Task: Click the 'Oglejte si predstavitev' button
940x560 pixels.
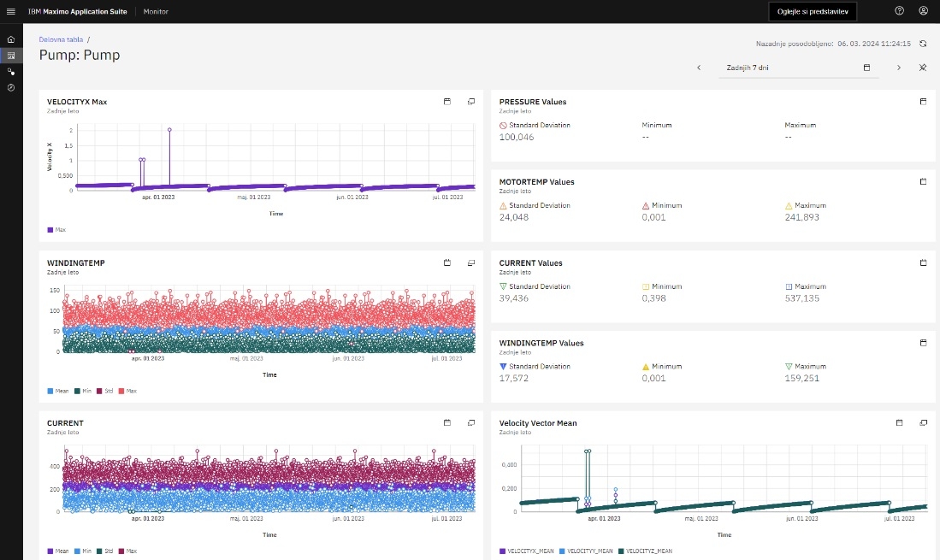Action: click(812, 11)
